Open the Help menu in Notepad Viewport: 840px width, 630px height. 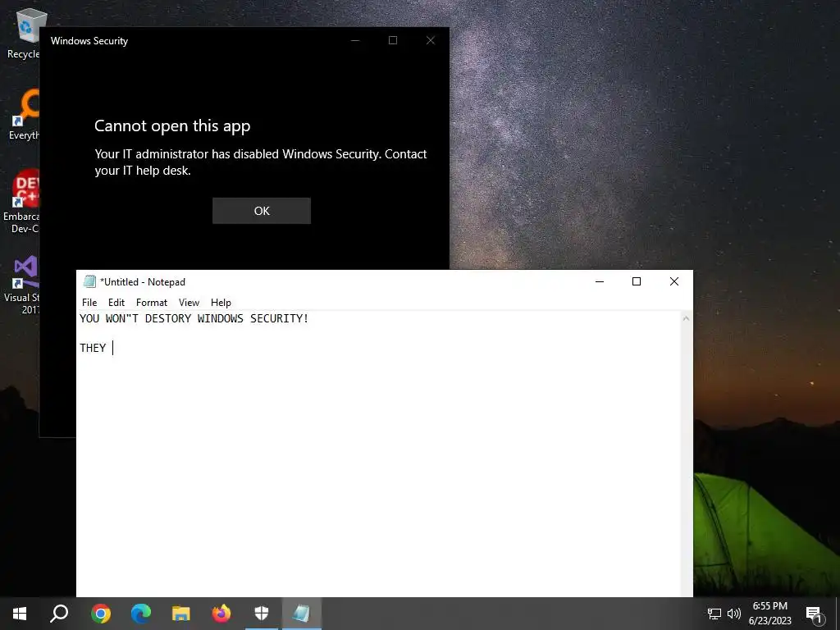tap(221, 303)
